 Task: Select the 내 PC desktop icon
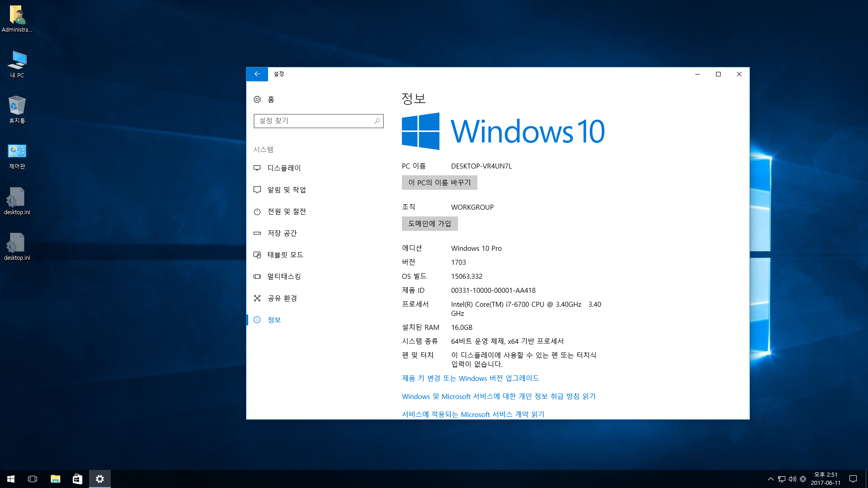coord(17,65)
